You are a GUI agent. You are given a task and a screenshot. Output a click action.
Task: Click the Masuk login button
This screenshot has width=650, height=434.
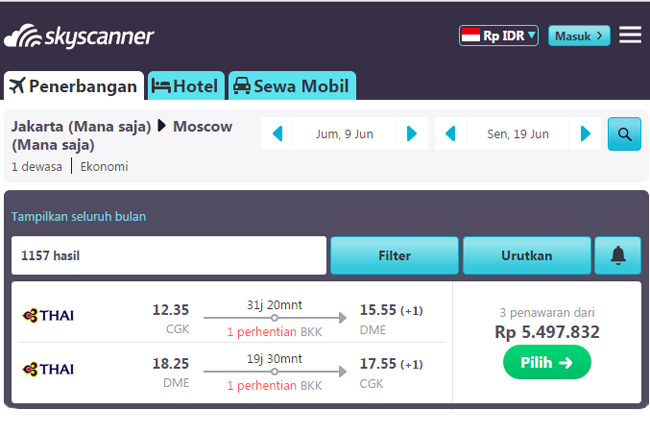coord(579,36)
